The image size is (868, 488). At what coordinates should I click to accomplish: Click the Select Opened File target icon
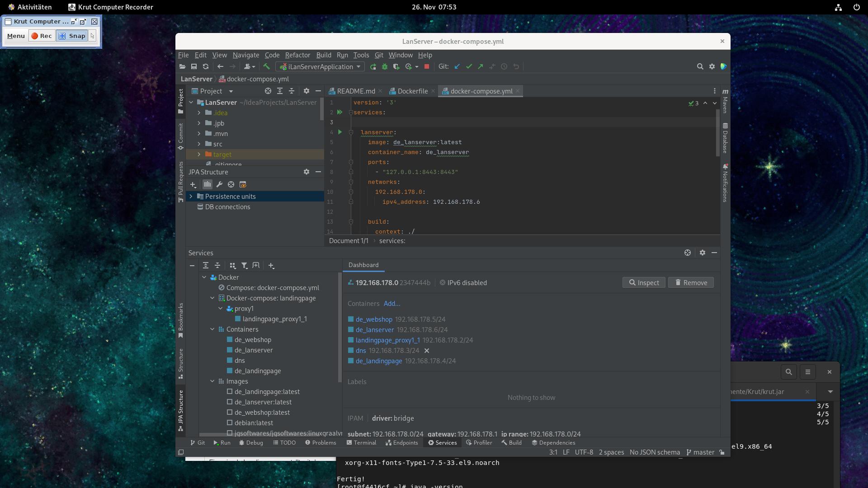point(268,91)
